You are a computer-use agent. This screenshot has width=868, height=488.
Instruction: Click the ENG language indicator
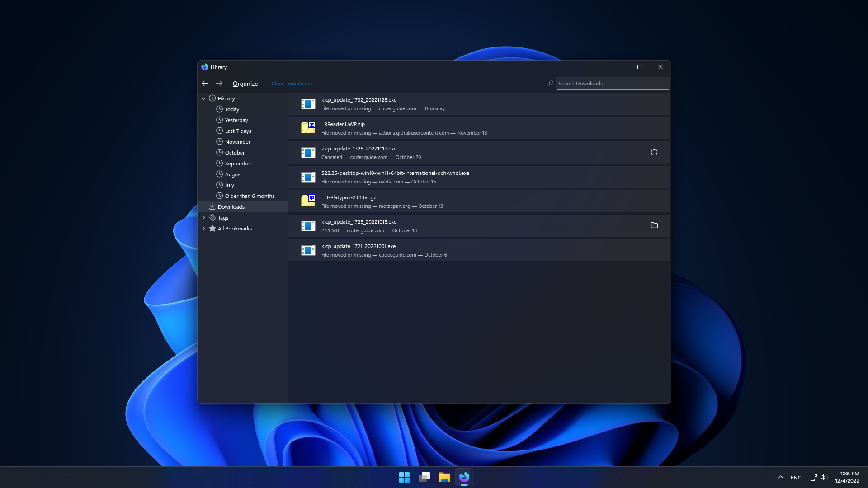pos(796,478)
